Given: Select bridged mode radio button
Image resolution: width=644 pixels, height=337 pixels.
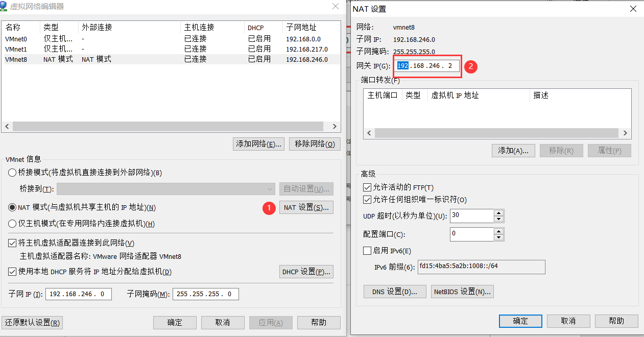Looking at the screenshot, I should (13, 173).
